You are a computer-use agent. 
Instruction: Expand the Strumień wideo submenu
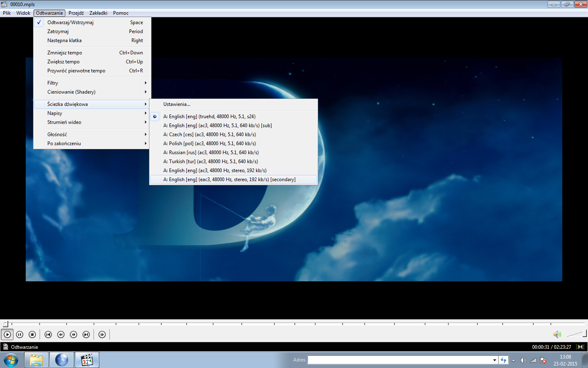pyautogui.click(x=92, y=122)
